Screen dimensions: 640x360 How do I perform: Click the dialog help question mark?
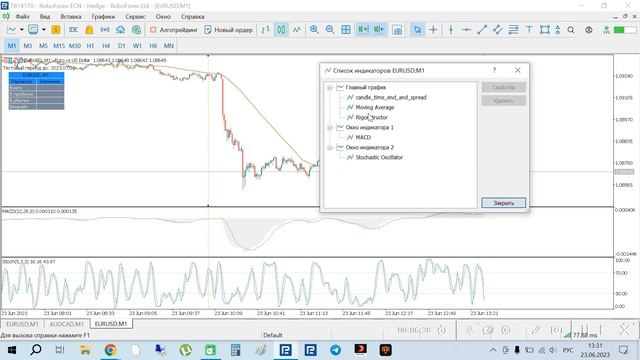click(x=495, y=70)
